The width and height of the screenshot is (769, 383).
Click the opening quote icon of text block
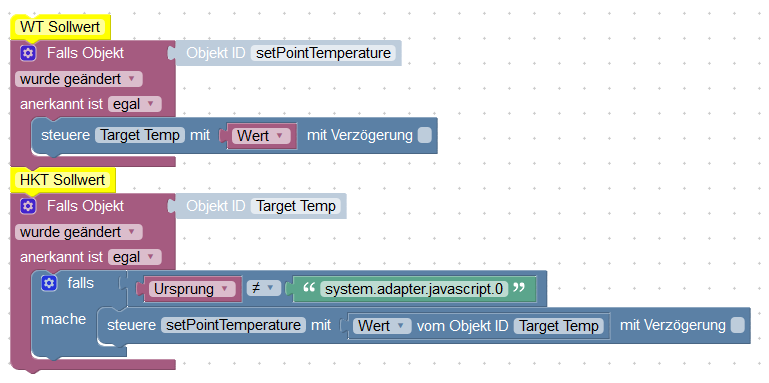[308, 289]
